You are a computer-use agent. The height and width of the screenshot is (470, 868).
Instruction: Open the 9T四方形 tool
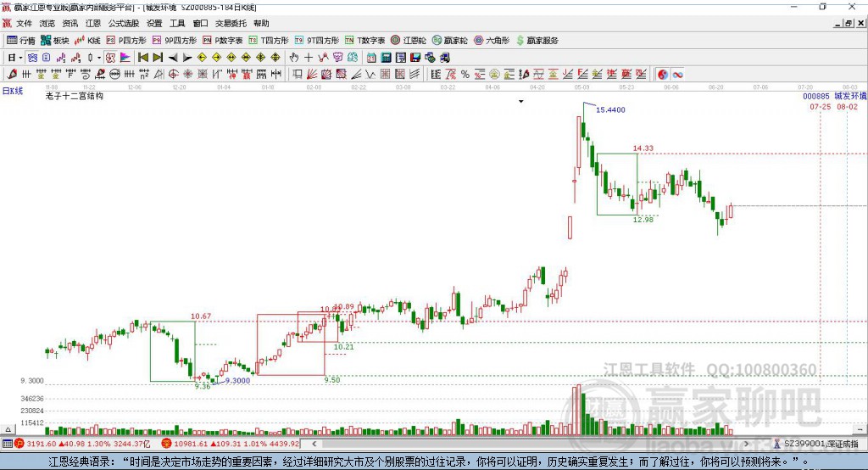pyautogui.click(x=317, y=41)
